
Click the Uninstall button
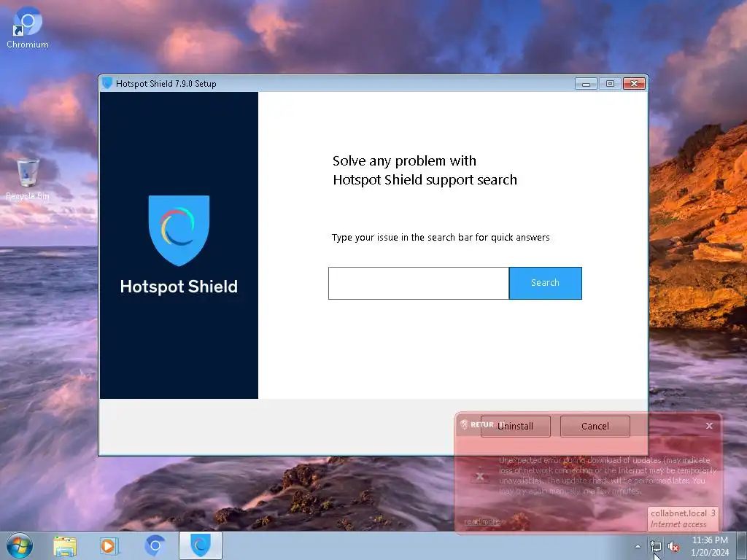516,426
